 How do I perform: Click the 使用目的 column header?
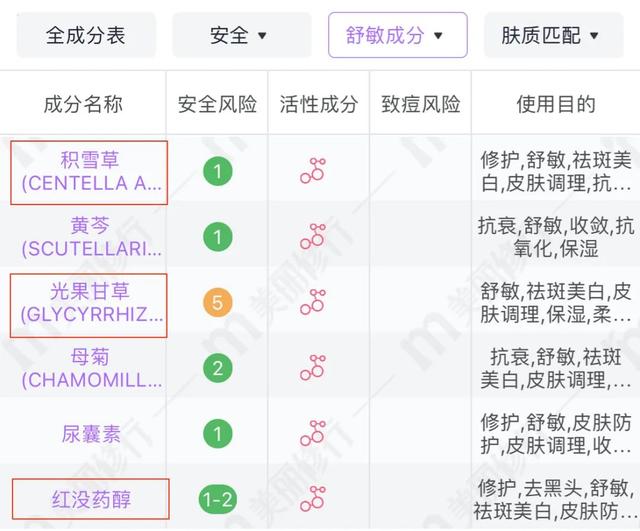[555, 104]
